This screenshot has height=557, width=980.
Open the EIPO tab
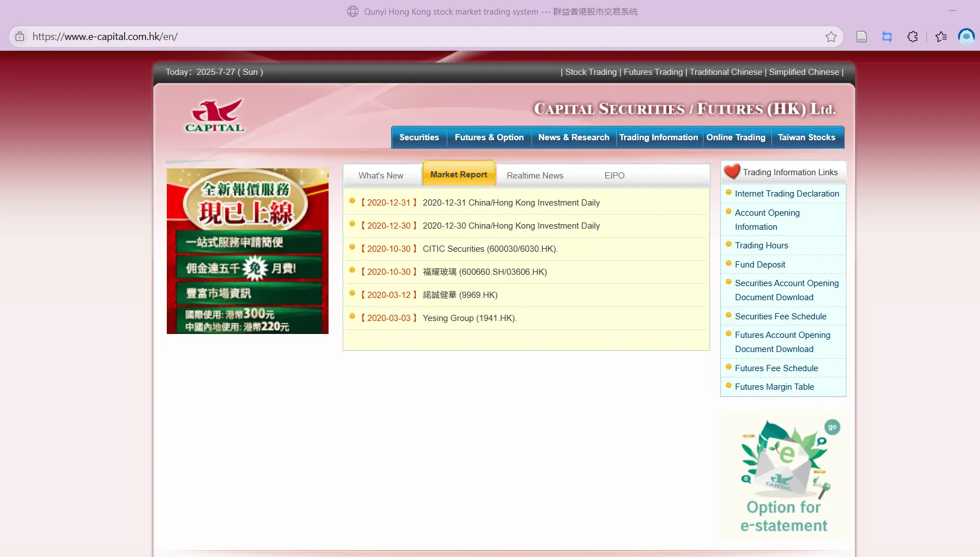(x=614, y=175)
